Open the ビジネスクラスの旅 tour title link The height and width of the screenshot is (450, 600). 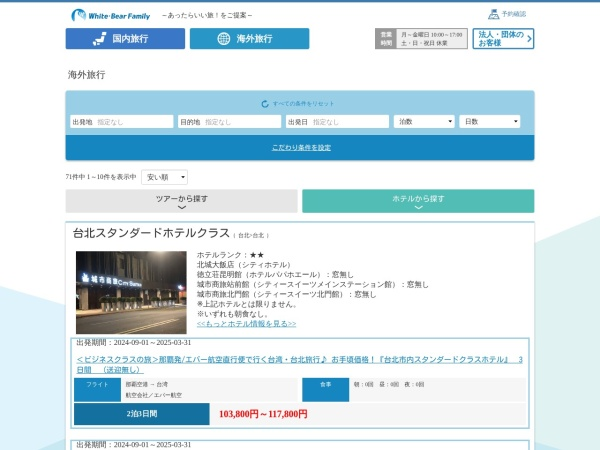click(300, 365)
